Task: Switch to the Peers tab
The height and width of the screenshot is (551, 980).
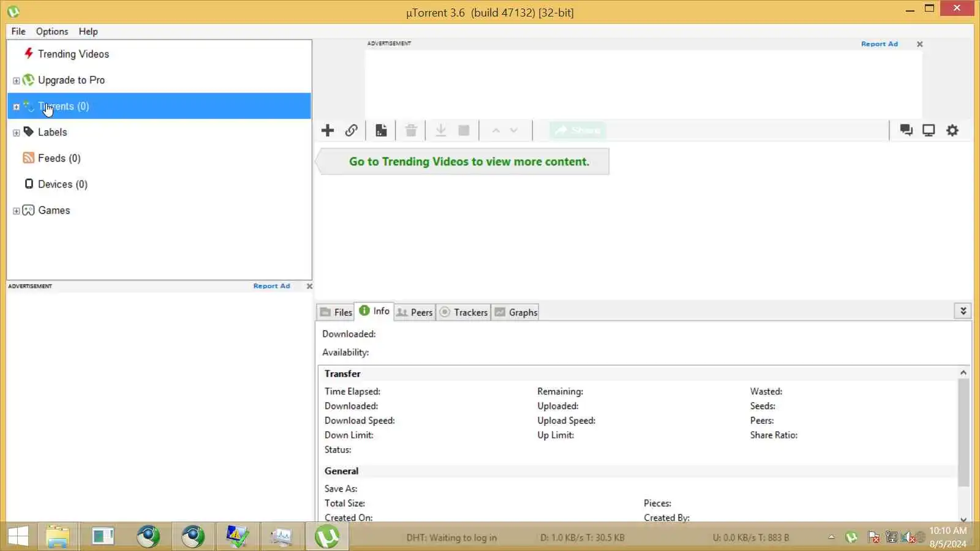Action: point(415,312)
